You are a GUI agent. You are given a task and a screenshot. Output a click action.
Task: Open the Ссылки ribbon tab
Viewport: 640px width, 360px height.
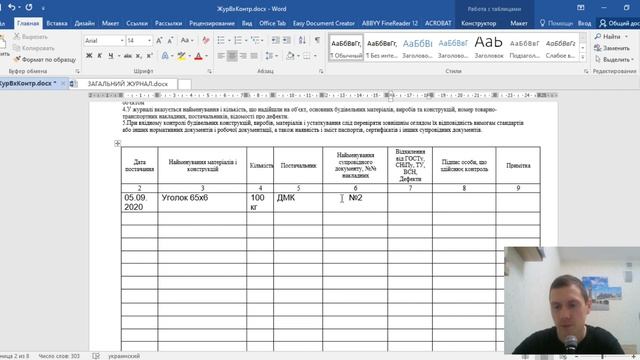(x=137, y=23)
